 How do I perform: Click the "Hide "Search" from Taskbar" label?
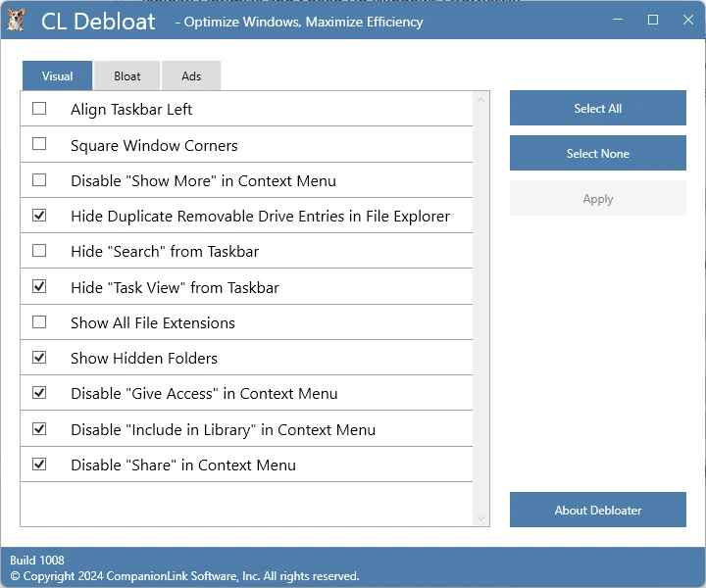[165, 252]
